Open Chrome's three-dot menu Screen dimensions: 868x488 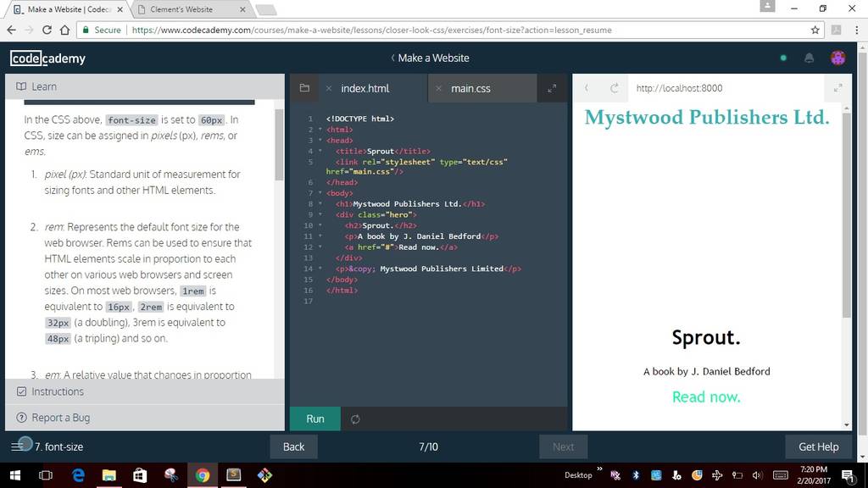(856, 30)
